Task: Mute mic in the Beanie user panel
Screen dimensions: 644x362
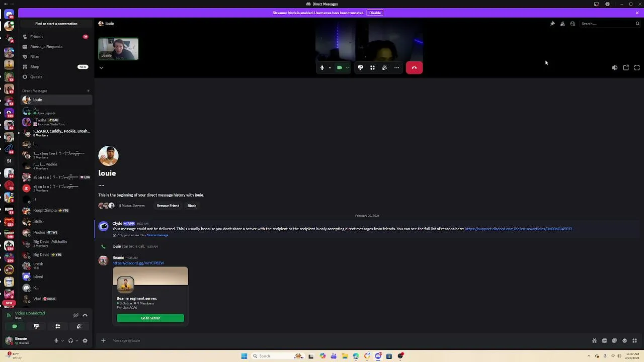Action: (56, 340)
